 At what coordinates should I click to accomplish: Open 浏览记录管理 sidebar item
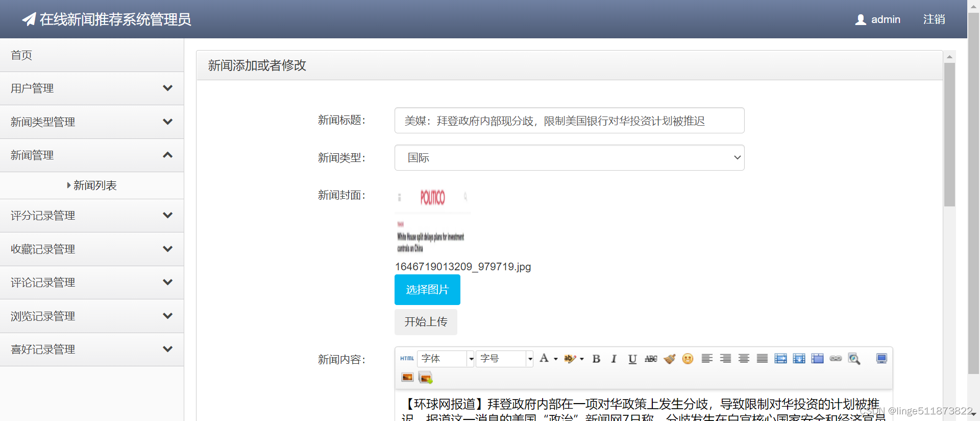tap(92, 316)
